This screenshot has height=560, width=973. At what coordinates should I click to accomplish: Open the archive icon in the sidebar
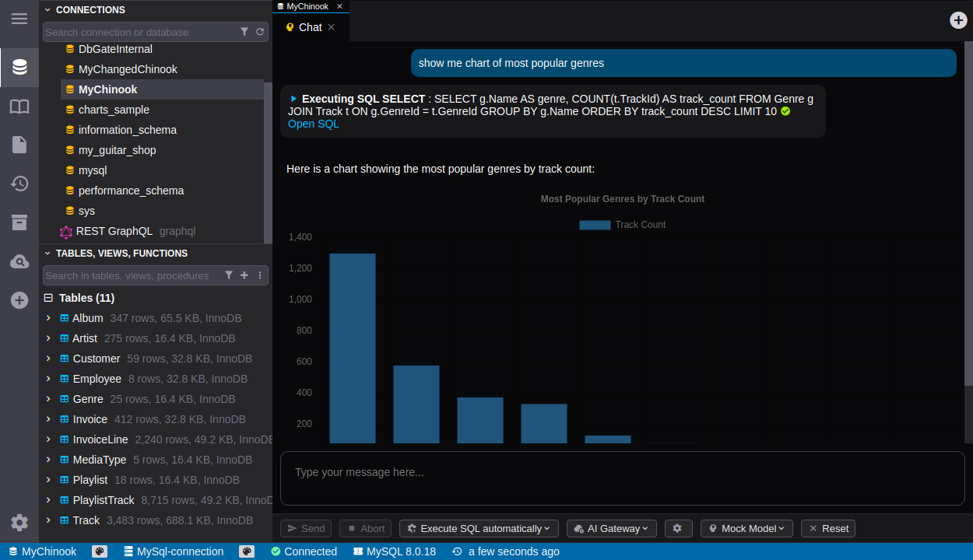click(x=19, y=222)
